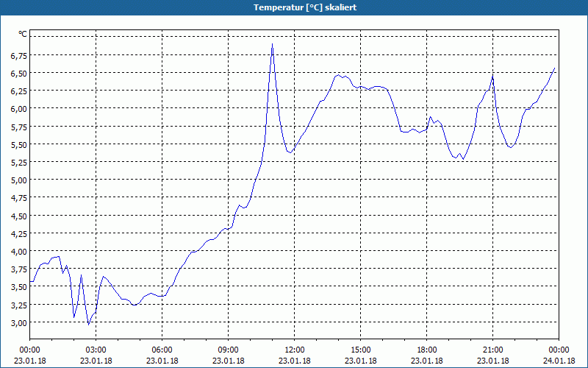
Task: Click the curve's starting point at the left edge
Action: click(30, 282)
